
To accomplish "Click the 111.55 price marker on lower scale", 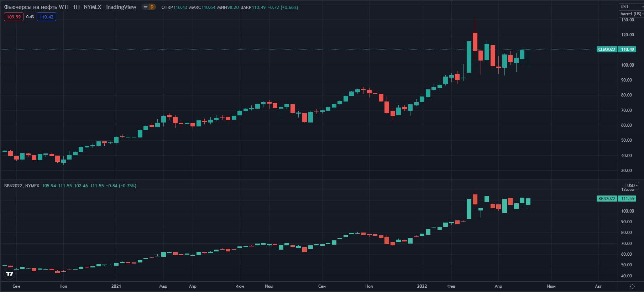I will pos(627,199).
